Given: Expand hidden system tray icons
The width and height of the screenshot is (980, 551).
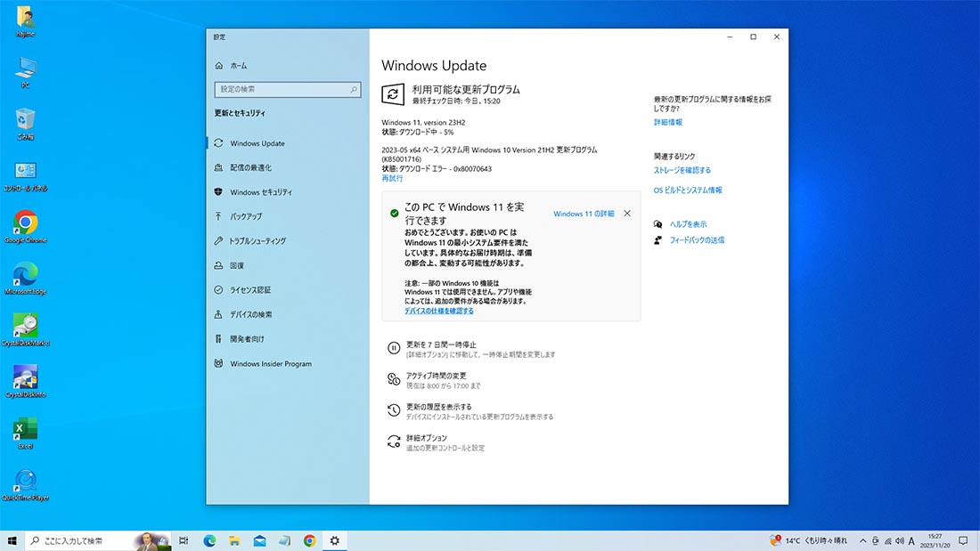Looking at the screenshot, I should point(862,540).
